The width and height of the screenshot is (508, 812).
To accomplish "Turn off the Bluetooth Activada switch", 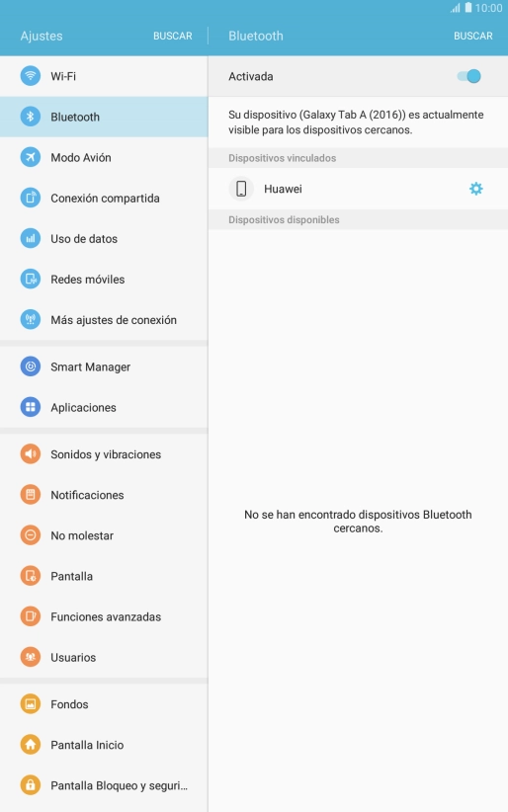I will click(469, 77).
